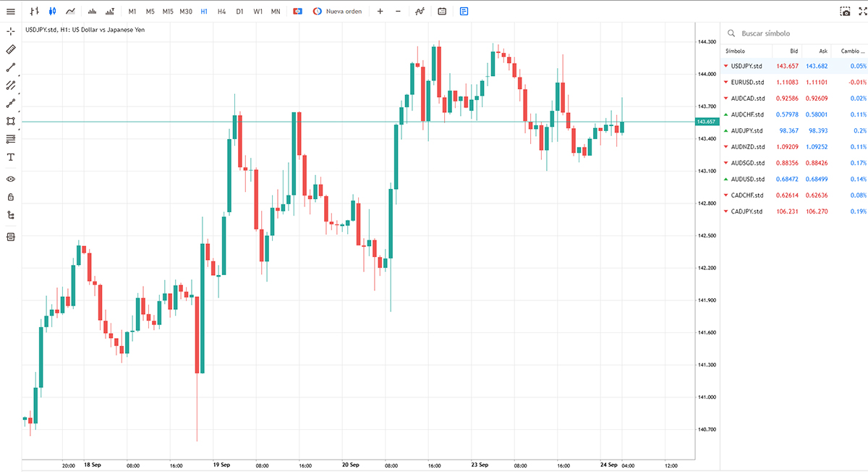Screen dimensions: 868x472
Task: Take a chart screenshot with camera icon
Action: [x=845, y=12]
